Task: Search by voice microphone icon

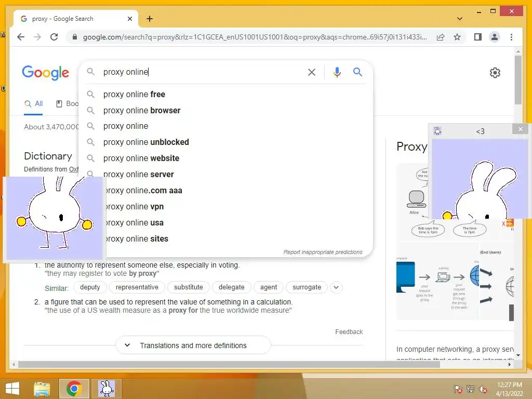Action: pyautogui.click(x=337, y=72)
